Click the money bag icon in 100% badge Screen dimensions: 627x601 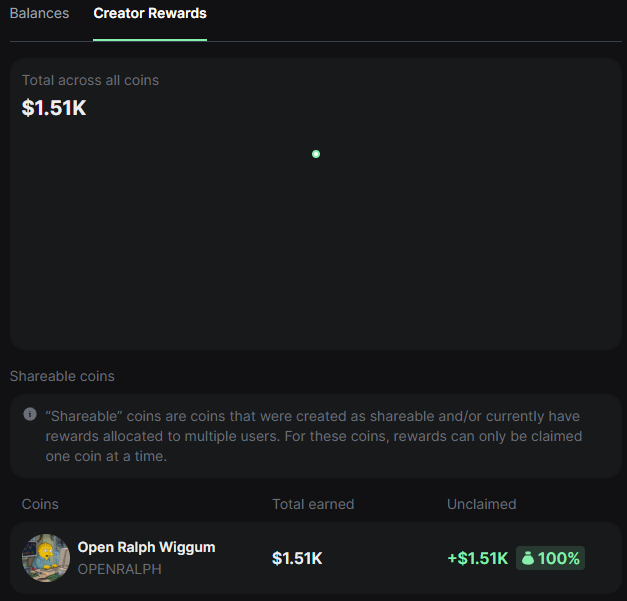coord(528,558)
